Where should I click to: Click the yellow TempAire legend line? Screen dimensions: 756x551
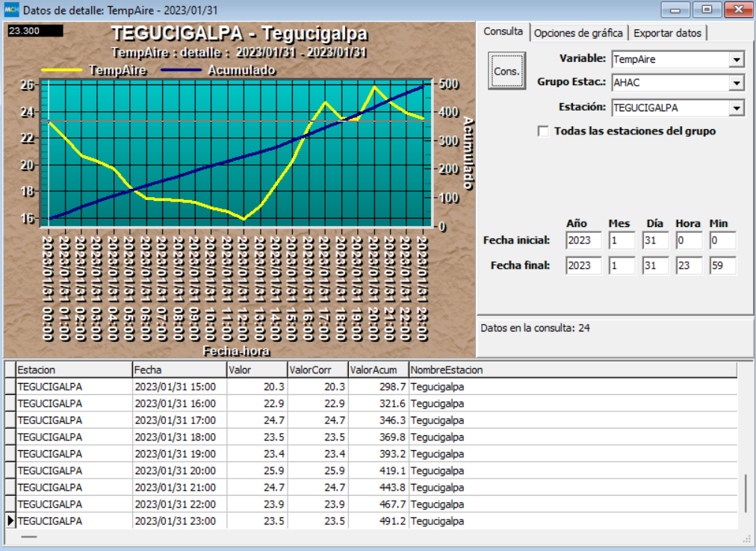click(x=62, y=70)
